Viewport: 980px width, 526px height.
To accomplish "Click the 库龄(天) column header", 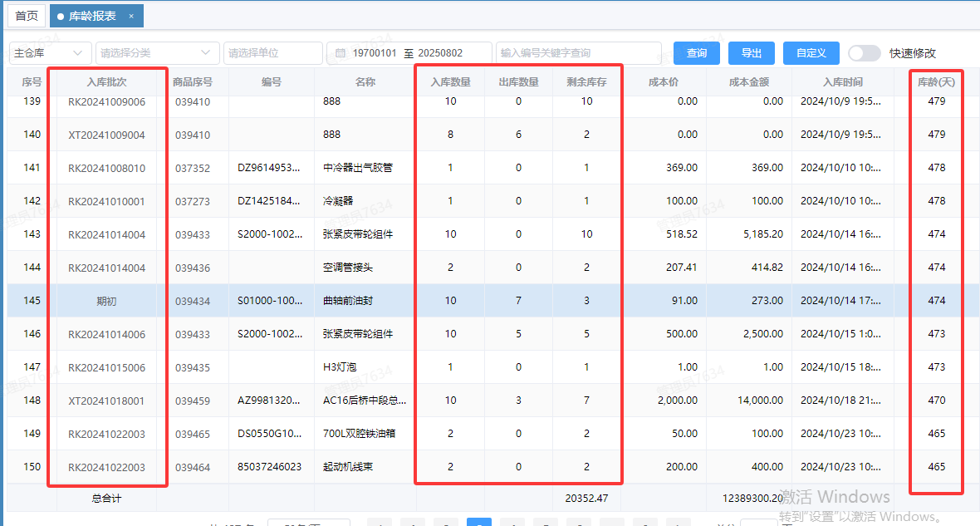I will pos(937,81).
